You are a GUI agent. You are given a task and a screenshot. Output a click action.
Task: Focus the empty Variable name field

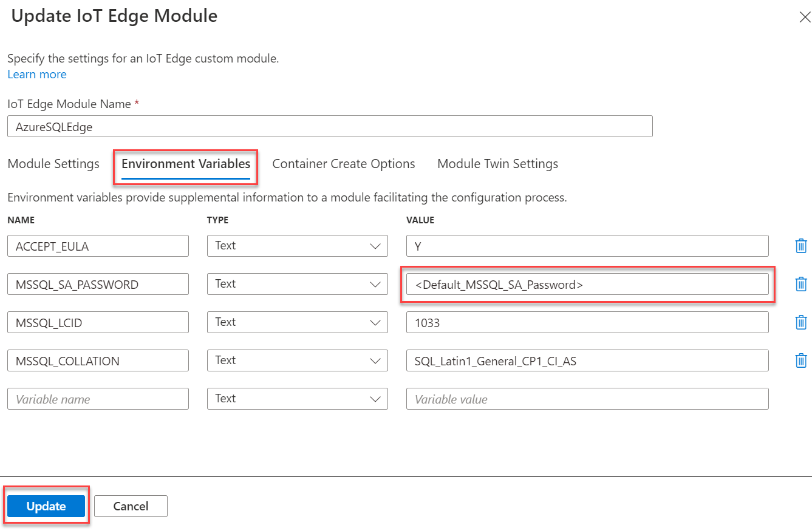(x=98, y=399)
